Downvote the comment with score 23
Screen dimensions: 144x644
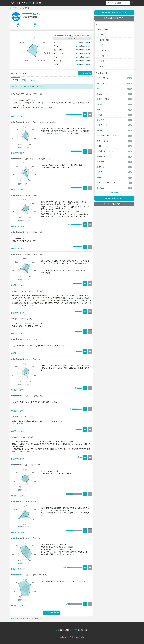coord(90,114)
